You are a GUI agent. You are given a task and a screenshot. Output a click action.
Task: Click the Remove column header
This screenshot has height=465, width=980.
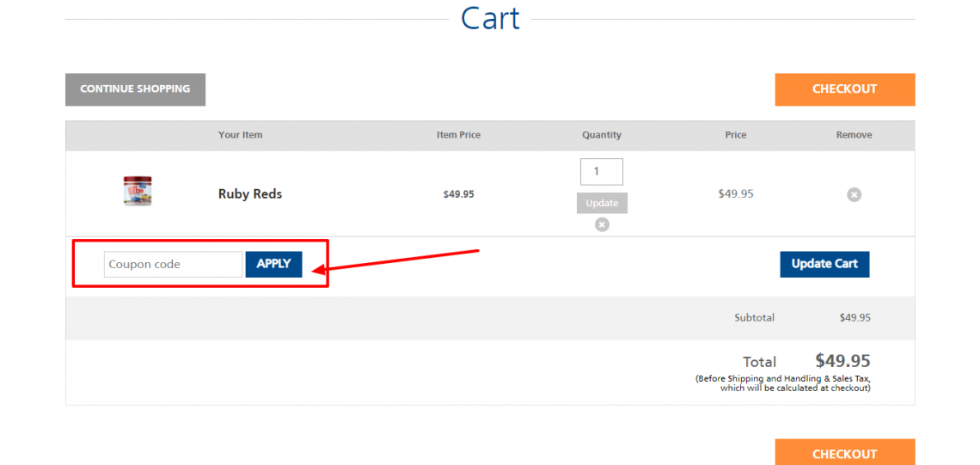point(854,135)
